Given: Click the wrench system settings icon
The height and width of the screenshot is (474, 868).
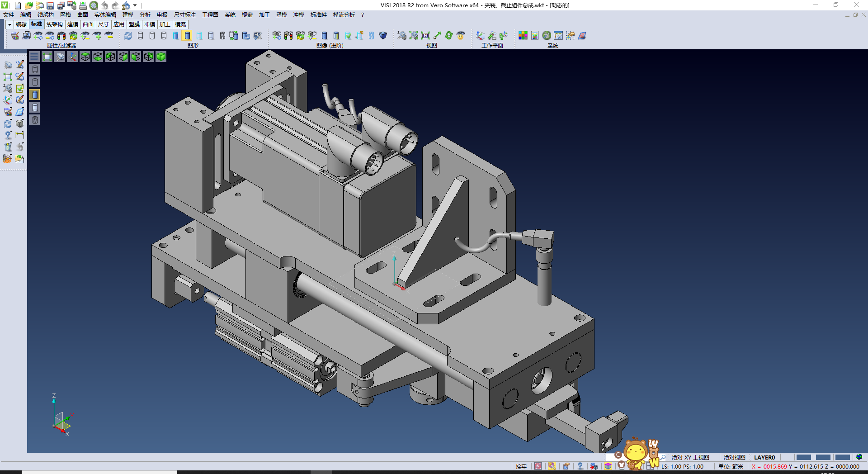Looking at the screenshot, I should click(x=547, y=35).
